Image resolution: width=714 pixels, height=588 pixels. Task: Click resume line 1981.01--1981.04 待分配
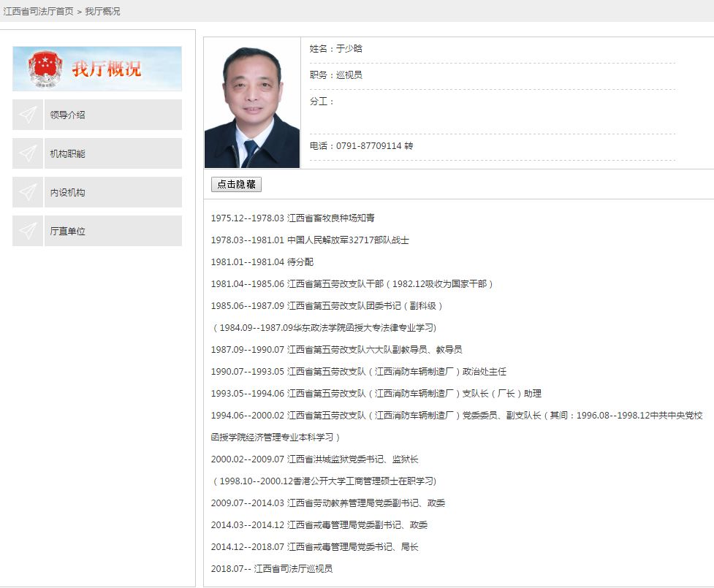(262, 261)
